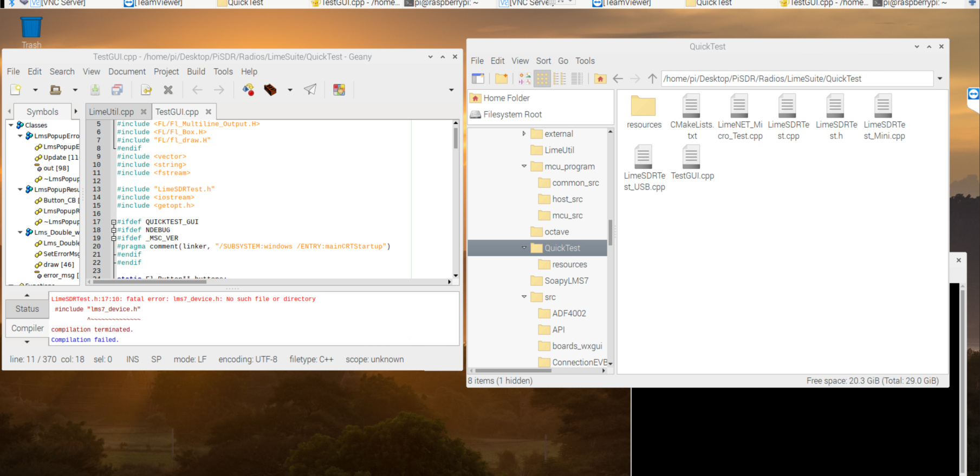Click Geany's Navigate Forward arrow icon
The width and height of the screenshot is (980, 476).
click(219, 90)
